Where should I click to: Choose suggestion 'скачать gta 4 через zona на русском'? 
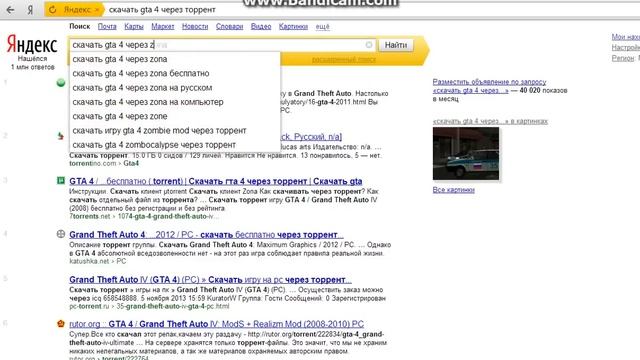(x=175, y=88)
